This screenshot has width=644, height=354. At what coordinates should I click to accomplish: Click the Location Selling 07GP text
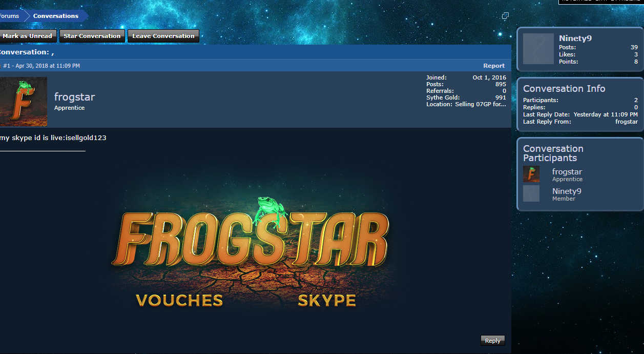click(x=481, y=104)
